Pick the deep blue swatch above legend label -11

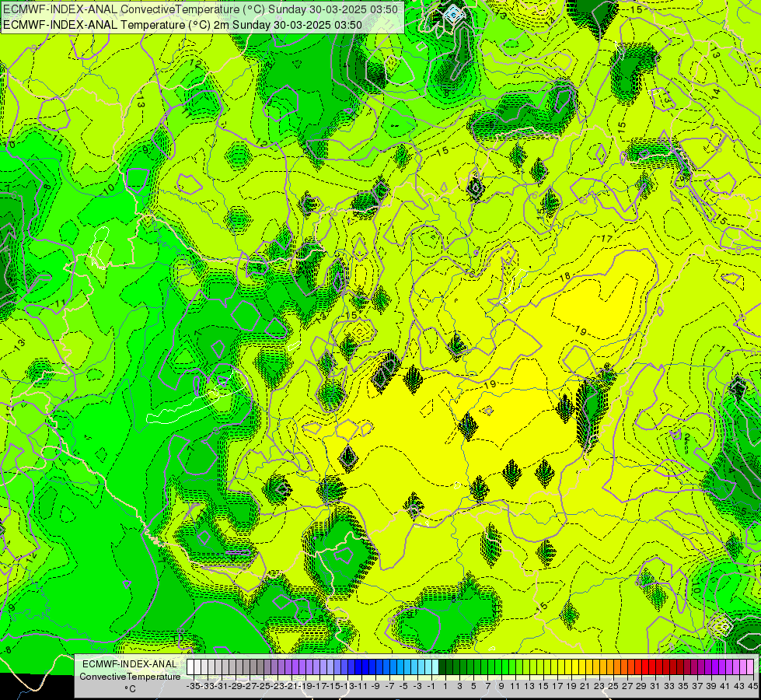point(358,667)
